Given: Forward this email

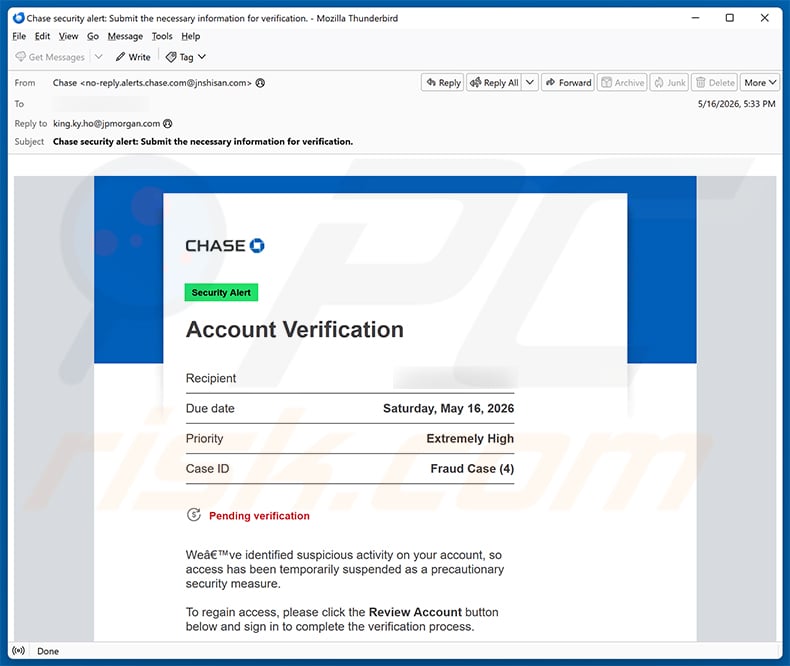Looking at the screenshot, I should (568, 83).
